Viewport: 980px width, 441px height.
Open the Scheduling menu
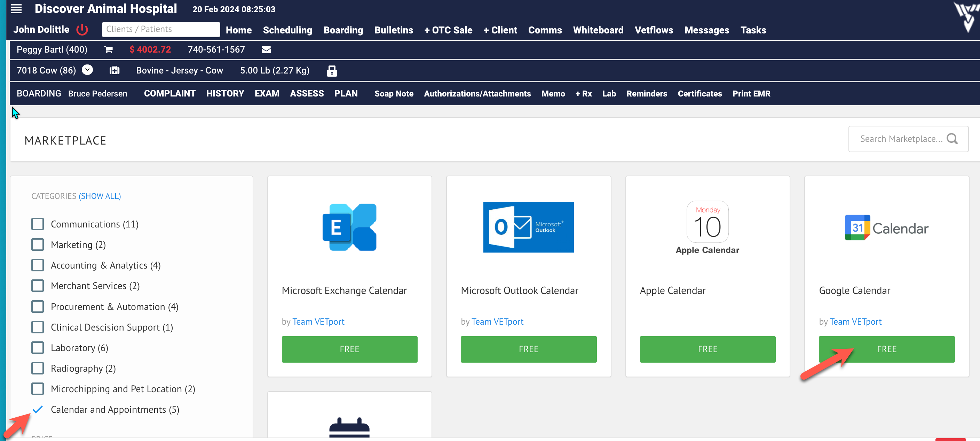point(287,30)
